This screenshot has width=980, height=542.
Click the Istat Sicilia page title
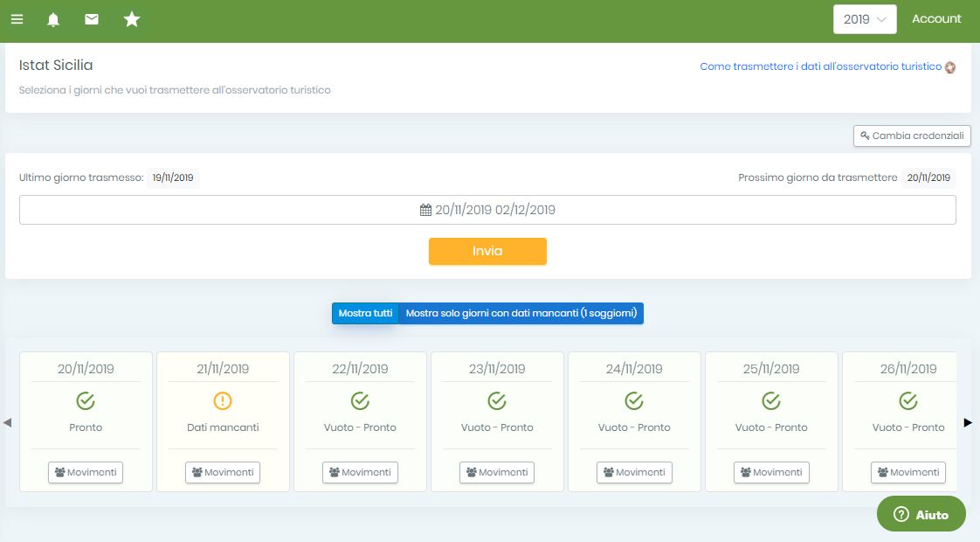56,65
